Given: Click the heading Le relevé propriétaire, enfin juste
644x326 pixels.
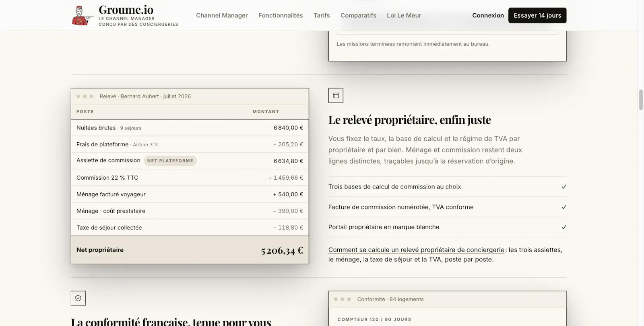Looking at the screenshot, I should tap(410, 120).
